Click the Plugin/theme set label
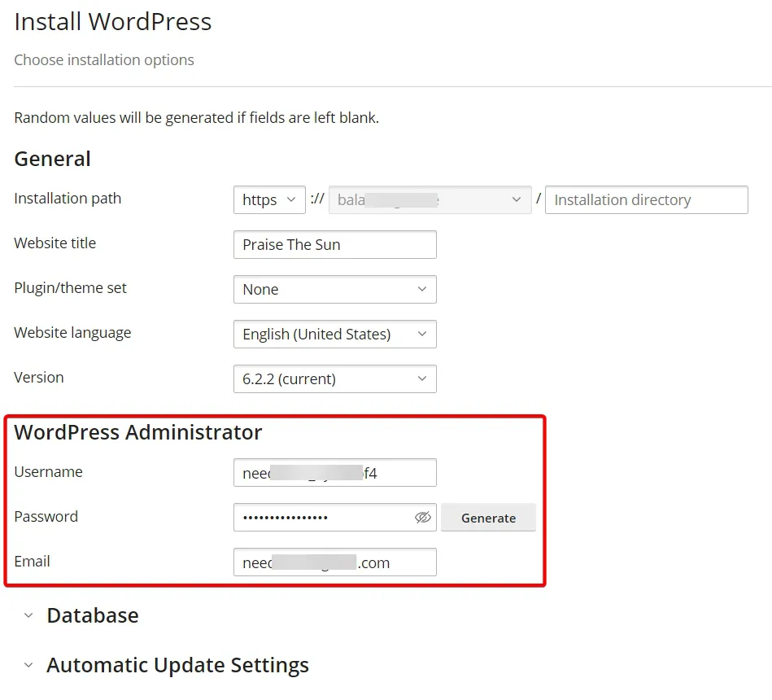This screenshot has width=772, height=700. 71,287
